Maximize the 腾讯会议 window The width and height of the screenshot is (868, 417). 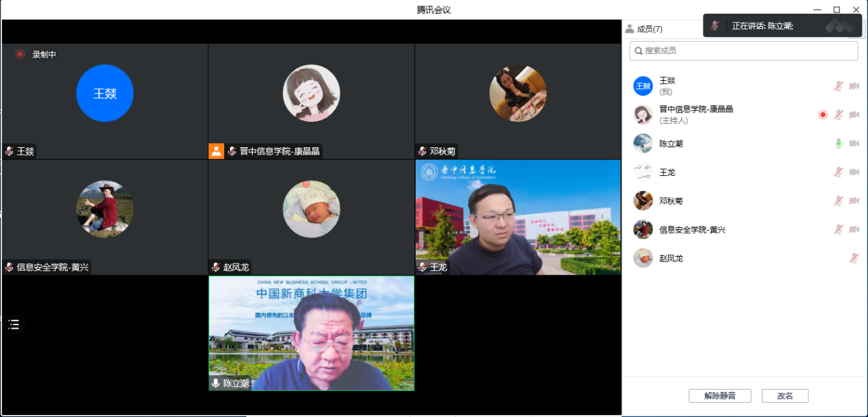point(836,10)
